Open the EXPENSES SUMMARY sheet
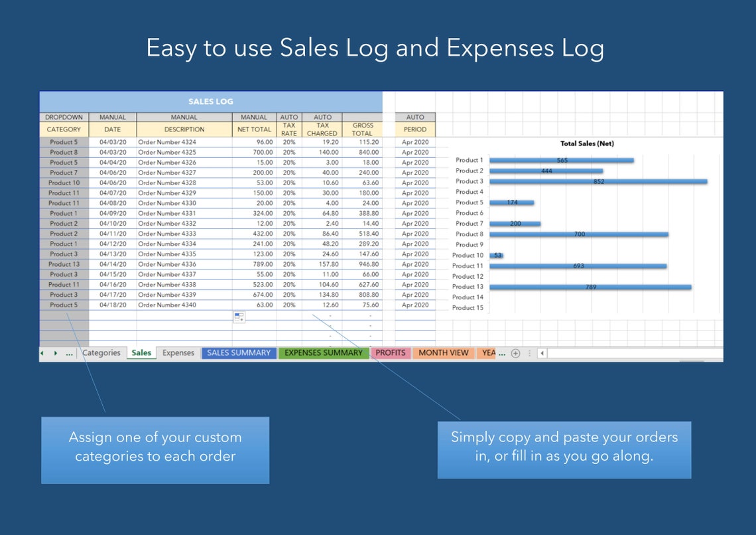Screen dimensions: 756x535 (x=324, y=352)
